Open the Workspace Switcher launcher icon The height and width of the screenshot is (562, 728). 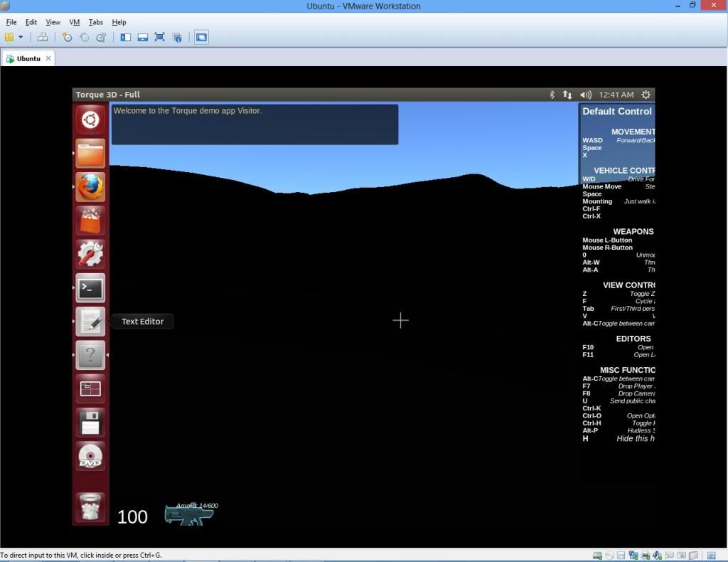[90, 388]
